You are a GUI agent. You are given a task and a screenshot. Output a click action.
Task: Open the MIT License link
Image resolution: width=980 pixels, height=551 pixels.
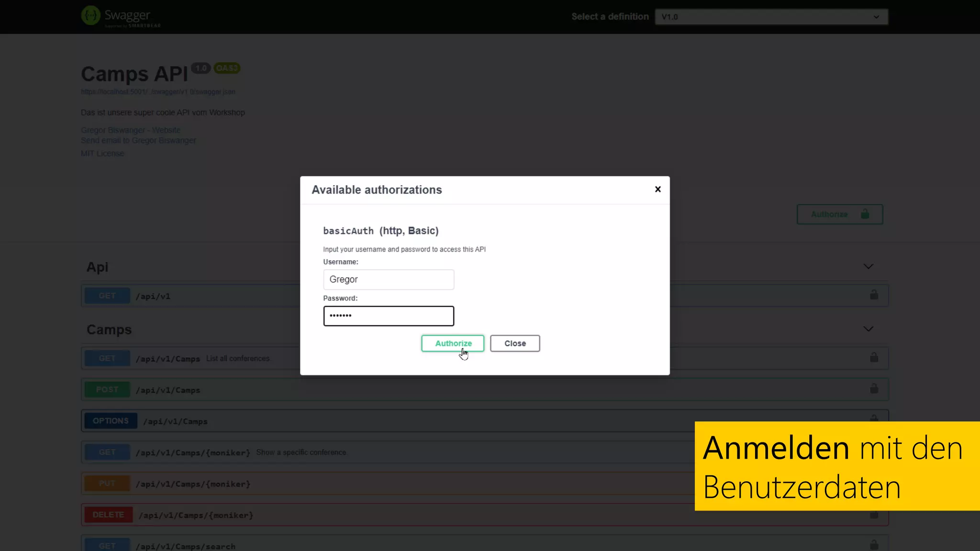[x=102, y=154]
